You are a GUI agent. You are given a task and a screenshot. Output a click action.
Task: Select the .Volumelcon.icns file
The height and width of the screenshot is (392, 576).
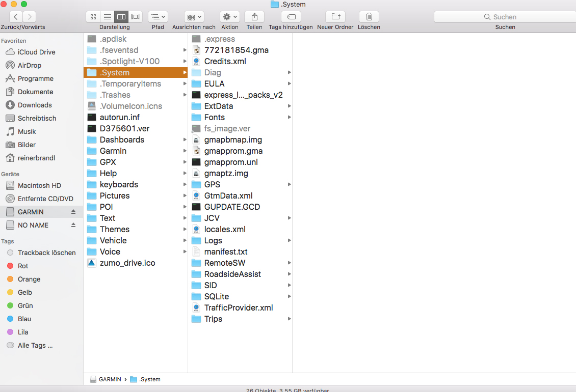136,106
